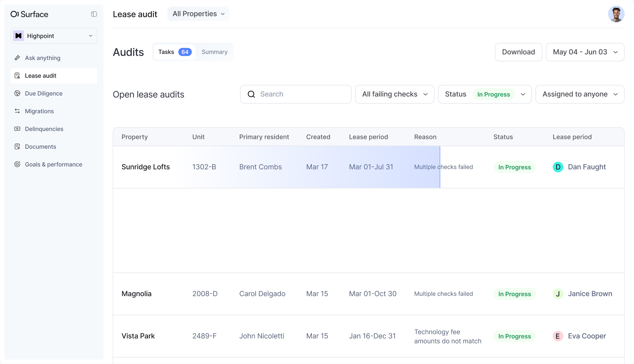634x364 pixels.
Task: Select the Migrations icon
Action: point(18,111)
